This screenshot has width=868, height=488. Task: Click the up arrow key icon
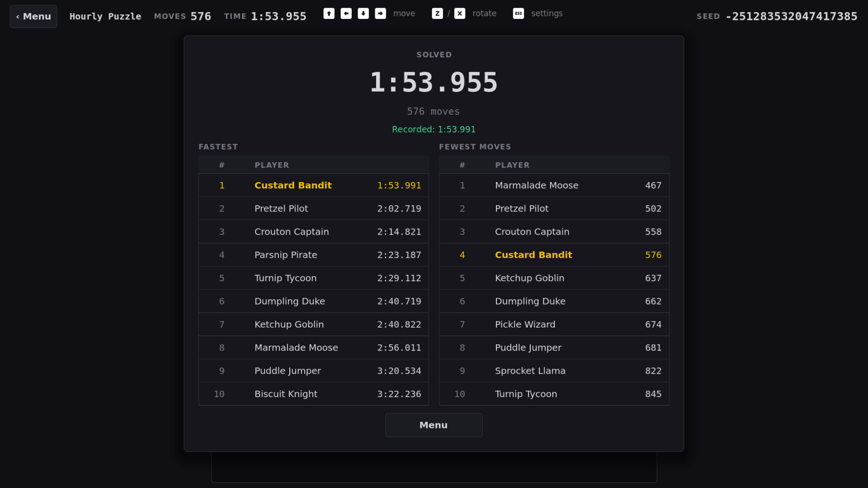329,14
